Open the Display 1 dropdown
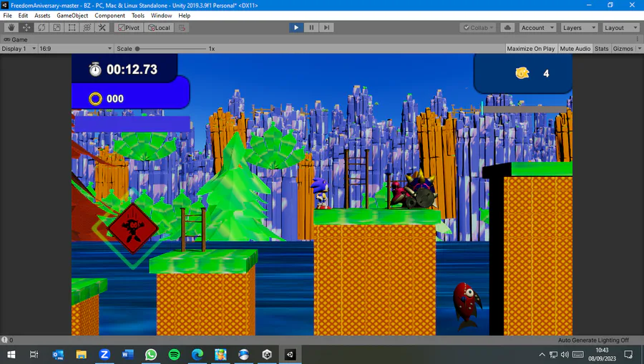Image resolution: width=644 pixels, height=364 pixels. pos(19,49)
